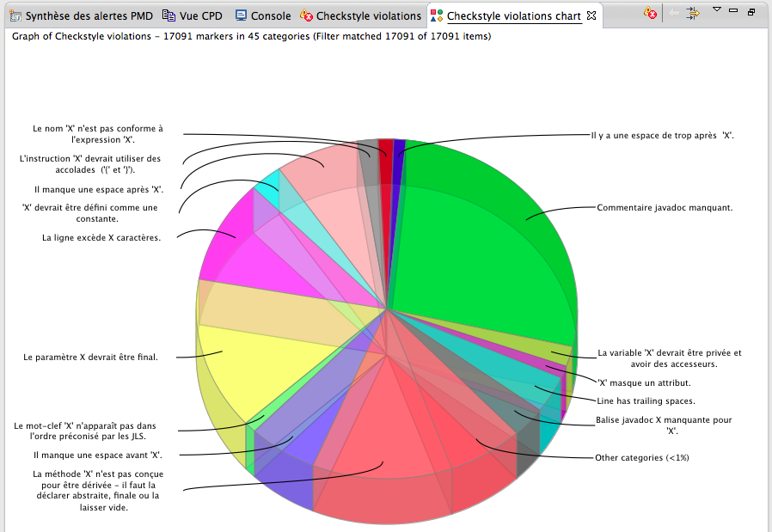Screen dimensions: 772x532
Task: Open the Console tab
Action: (270, 15)
